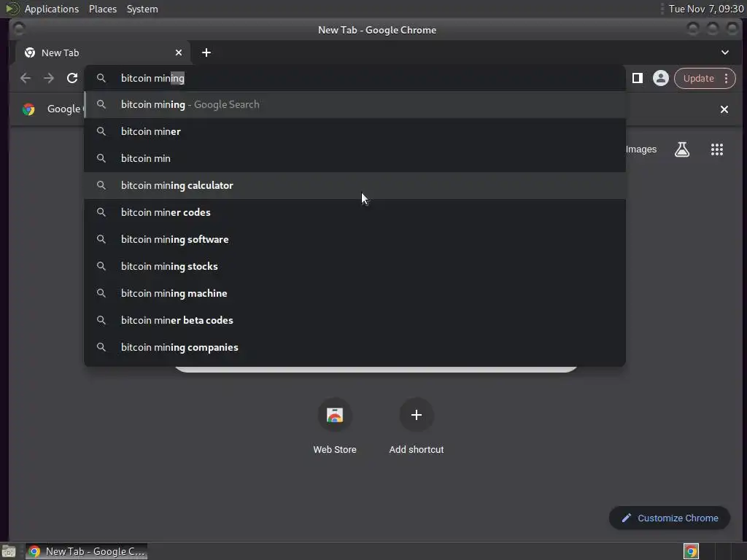Go forward using the forward arrow
Screen dimensions: 747x560
point(49,78)
